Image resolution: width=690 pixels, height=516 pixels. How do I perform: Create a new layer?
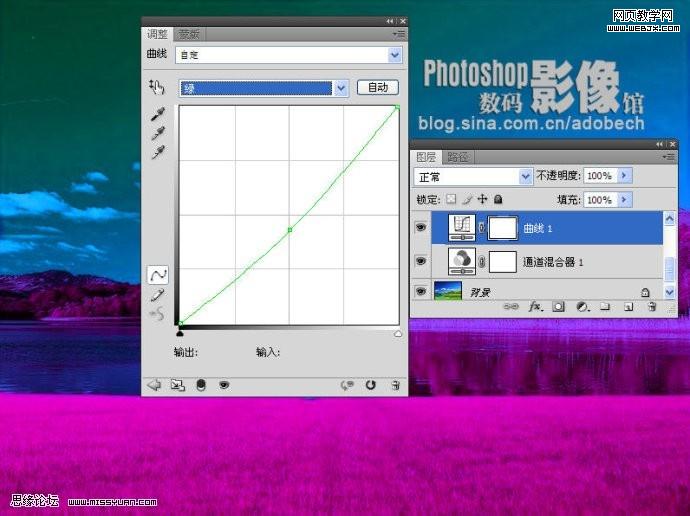(629, 307)
